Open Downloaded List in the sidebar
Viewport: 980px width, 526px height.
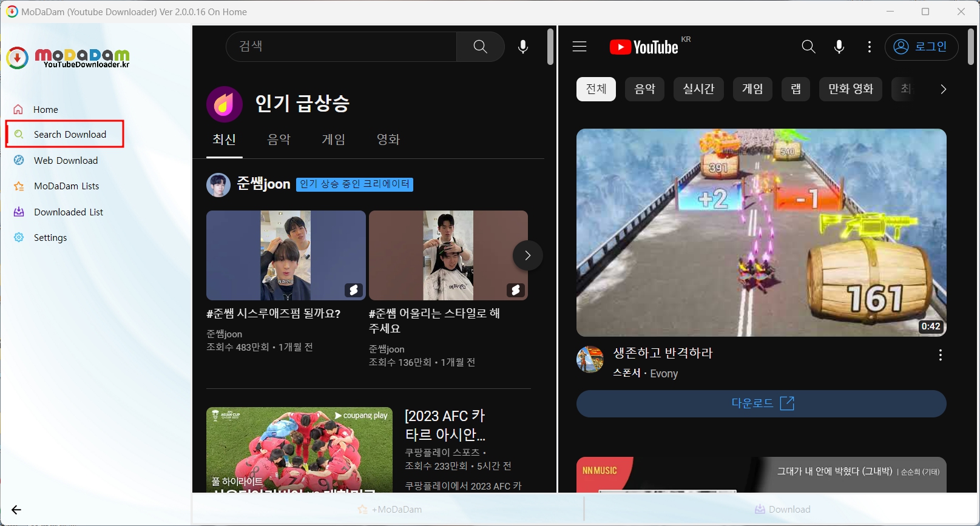coord(69,212)
